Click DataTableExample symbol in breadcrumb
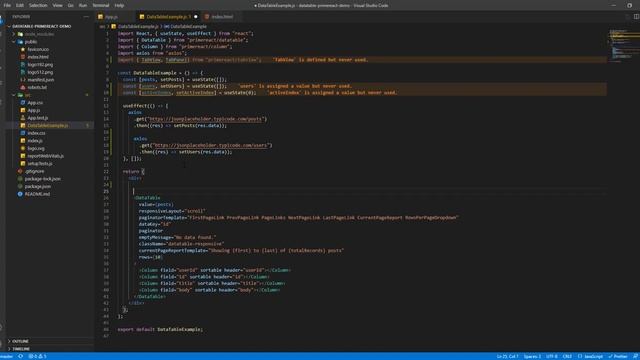This screenshot has height=360, width=640. tap(189, 27)
